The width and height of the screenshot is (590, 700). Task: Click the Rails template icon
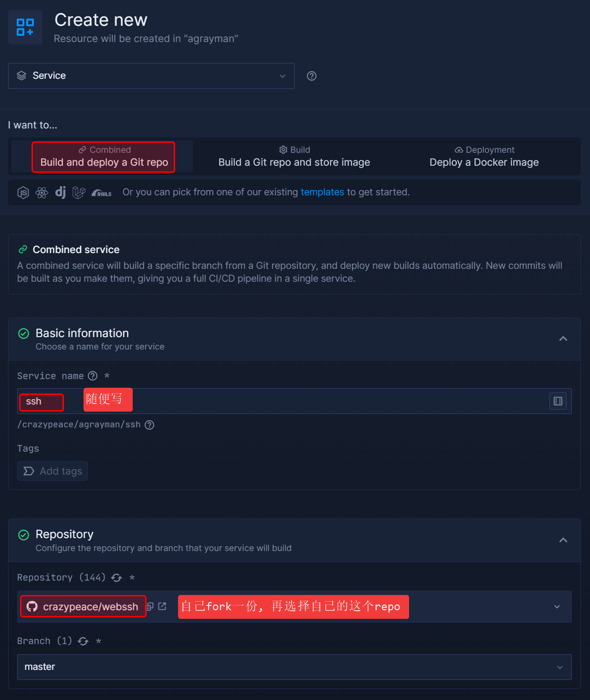click(101, 193)
